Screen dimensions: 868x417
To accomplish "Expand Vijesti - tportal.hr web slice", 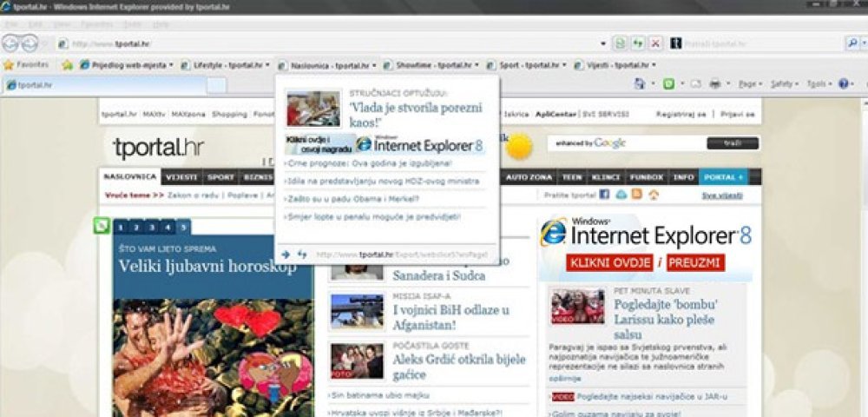I will [654, 65].
